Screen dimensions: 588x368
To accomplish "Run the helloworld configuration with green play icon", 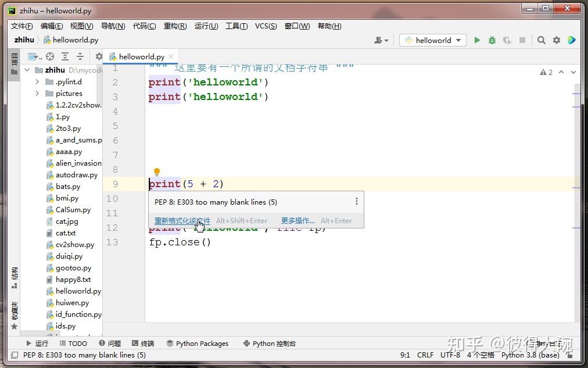I will tap(476, 40).
